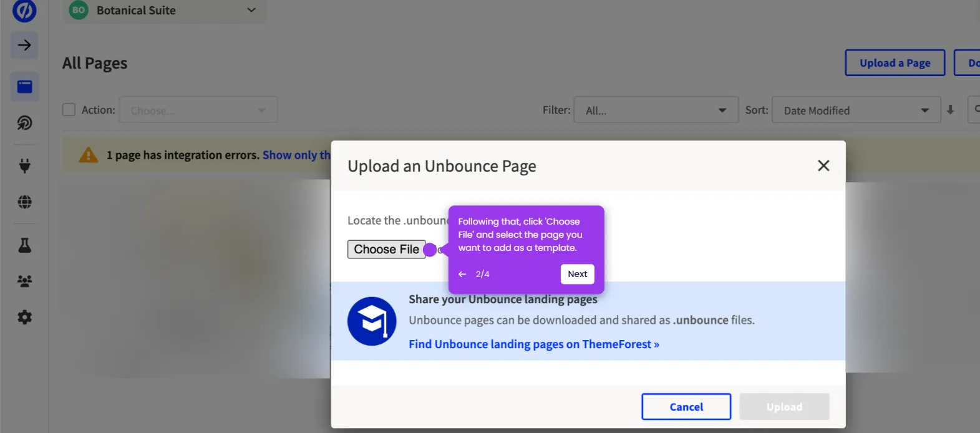
Task: Click the All Pages heading
Action: coord(95,63)
